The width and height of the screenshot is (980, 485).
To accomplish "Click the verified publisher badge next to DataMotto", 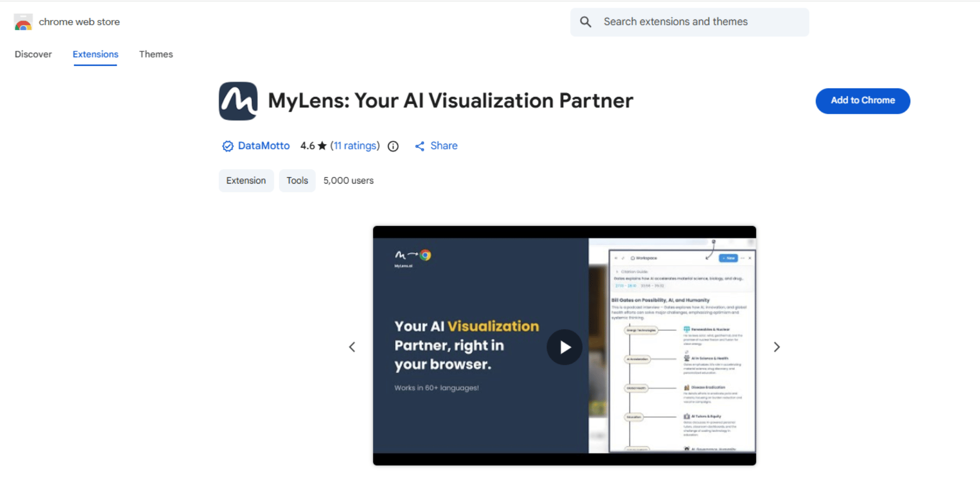I will click(227, 146).
